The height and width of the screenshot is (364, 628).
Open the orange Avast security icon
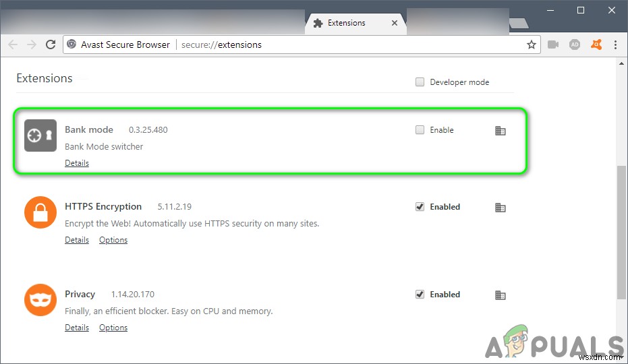point(596,44)
